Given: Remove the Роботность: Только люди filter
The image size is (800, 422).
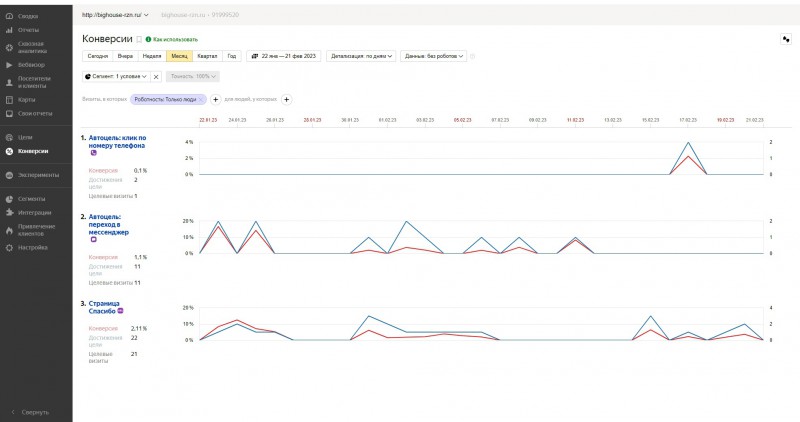Looking at the screenshot, I should point(202,100).
